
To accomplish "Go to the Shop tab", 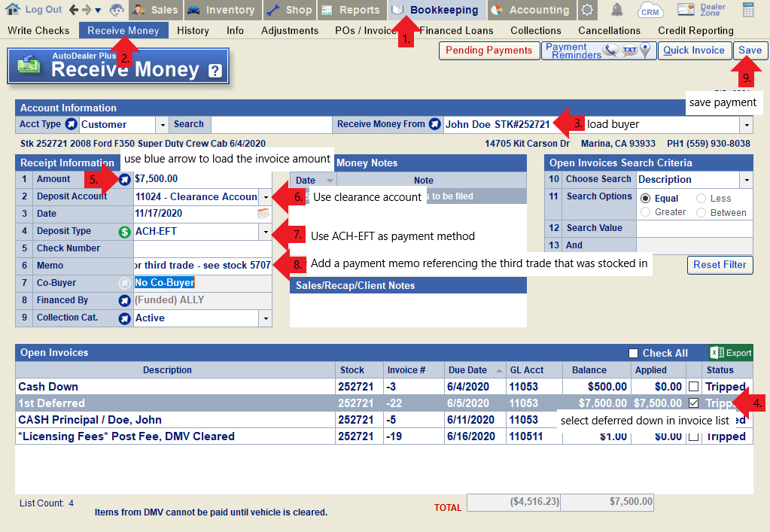I will [x=290, y=10].
